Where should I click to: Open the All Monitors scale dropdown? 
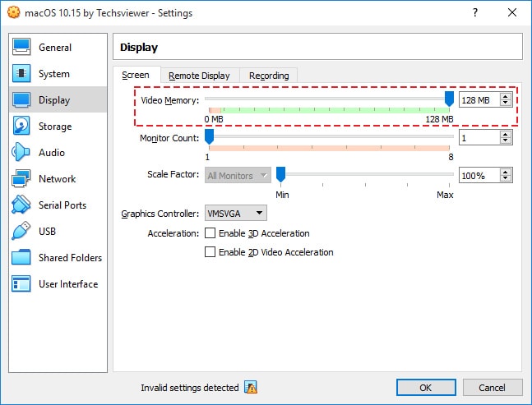pyautogui.click(x=238, y=176)
